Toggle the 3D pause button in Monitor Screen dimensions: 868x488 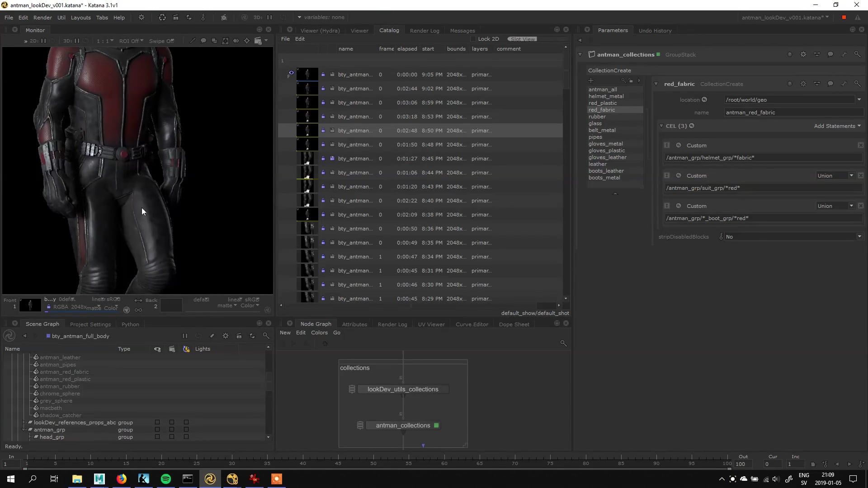coord(77,41)
